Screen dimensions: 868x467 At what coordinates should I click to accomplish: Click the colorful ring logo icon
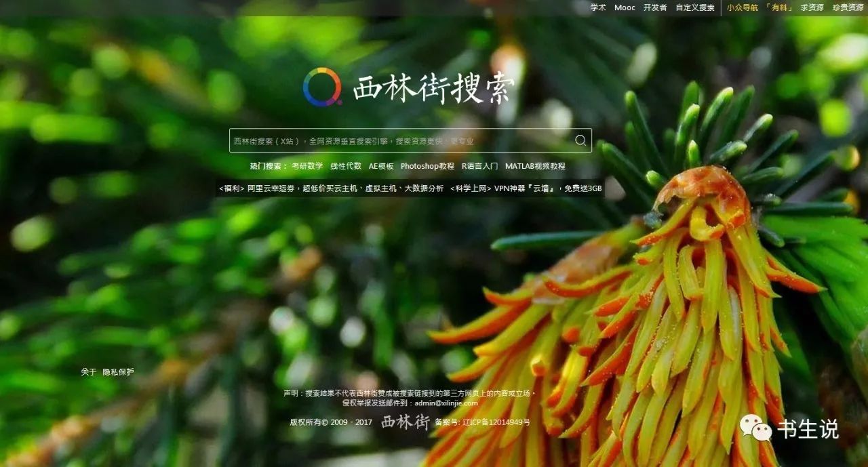coord(322,87)
